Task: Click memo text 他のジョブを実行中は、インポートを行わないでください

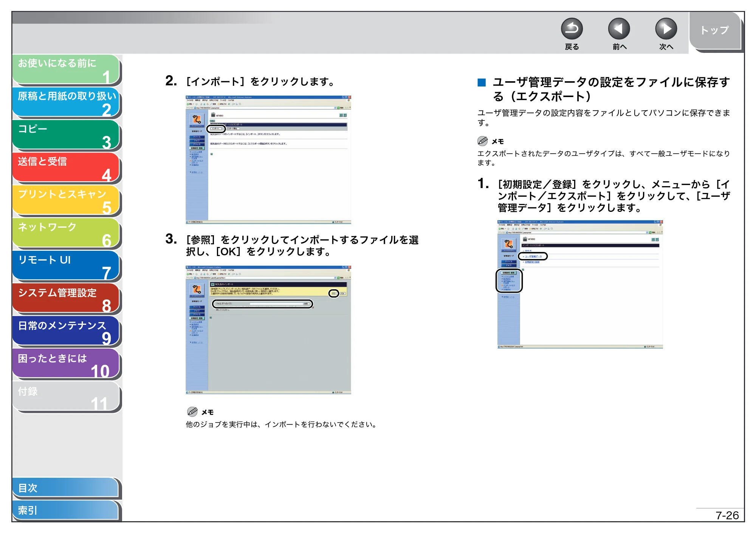Action: 282,424
